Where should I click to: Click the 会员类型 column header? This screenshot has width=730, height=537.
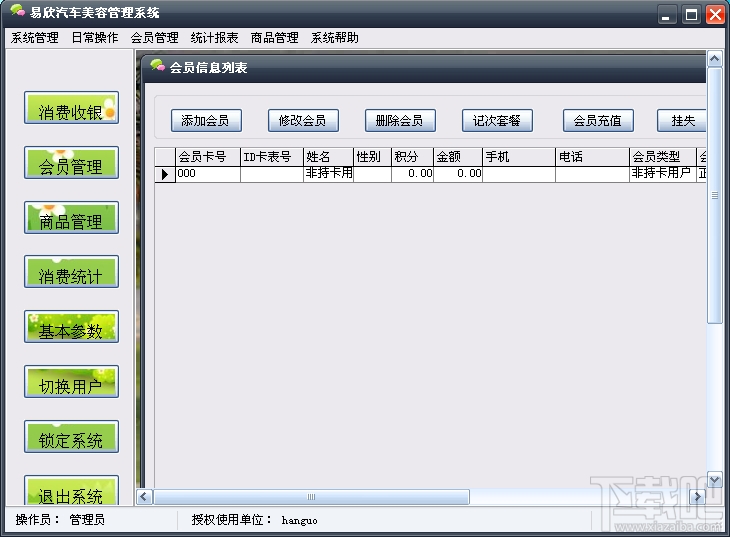click(x=663, y=157)
